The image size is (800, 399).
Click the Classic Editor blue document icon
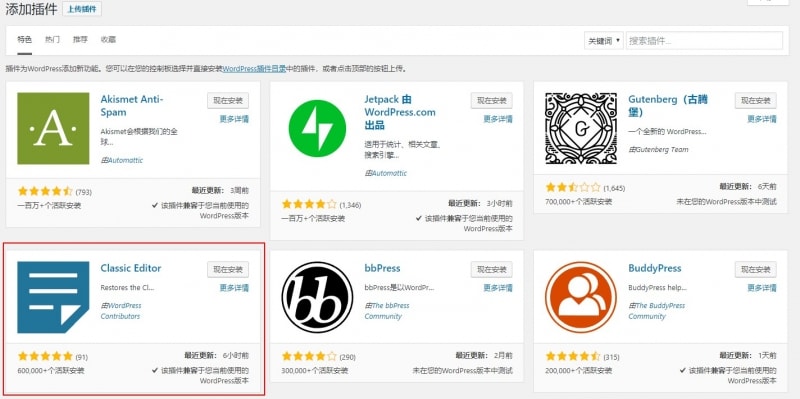53,297
